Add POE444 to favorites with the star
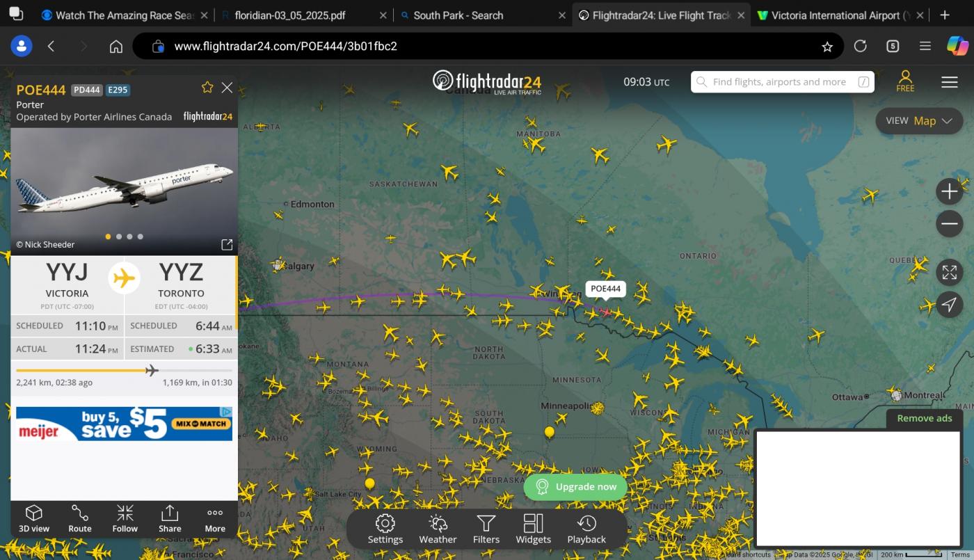The image size is (974, 560). [x=207, y=88]
